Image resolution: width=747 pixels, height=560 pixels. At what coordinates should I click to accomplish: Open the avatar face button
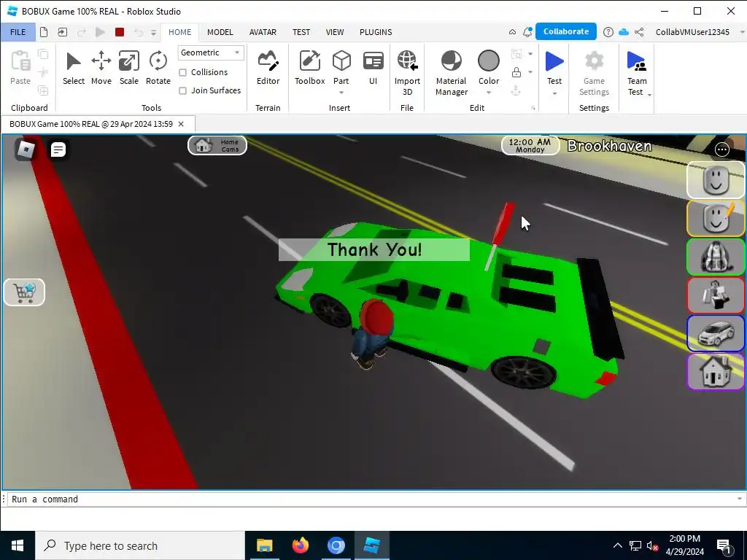(x=716, y=180)
